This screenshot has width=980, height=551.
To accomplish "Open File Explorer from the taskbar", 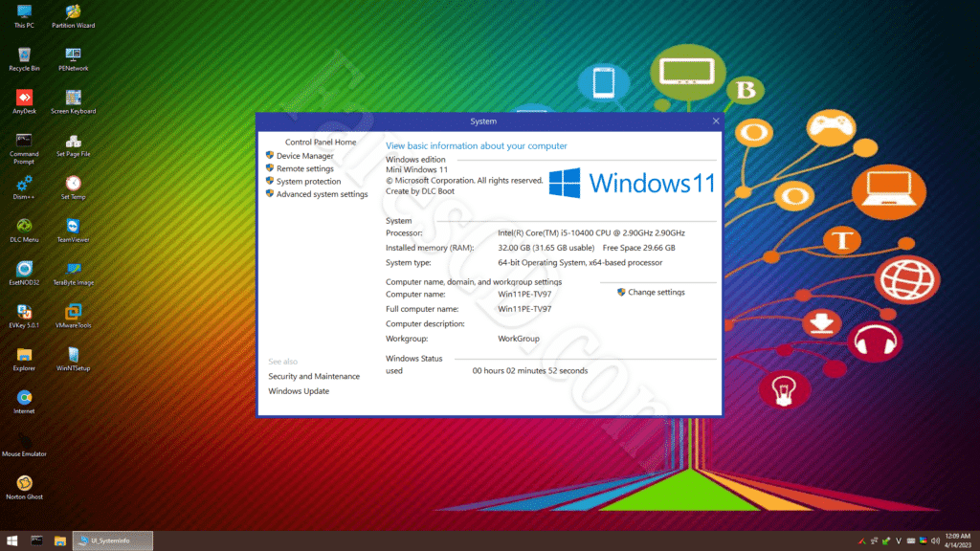I will point(60,540).
